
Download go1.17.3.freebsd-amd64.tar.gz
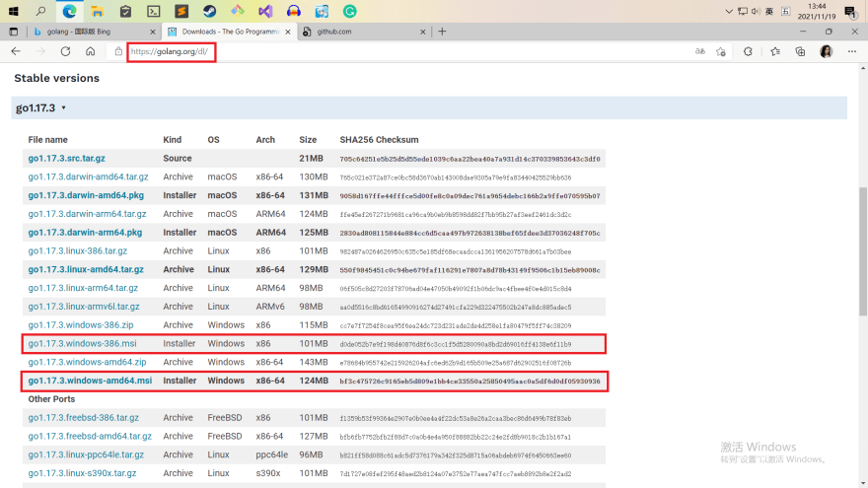pos(90,437)
